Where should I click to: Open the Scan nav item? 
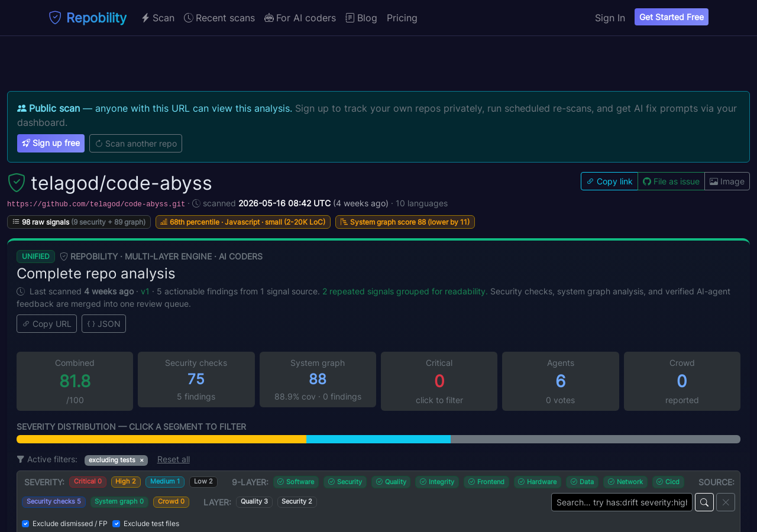[158, 18]
